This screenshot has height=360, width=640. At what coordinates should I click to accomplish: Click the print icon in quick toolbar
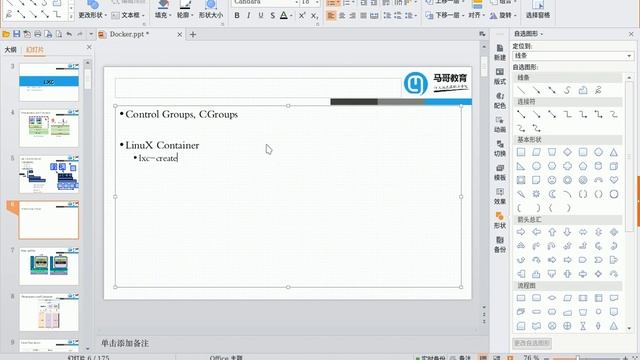click(x=38, y=34)
